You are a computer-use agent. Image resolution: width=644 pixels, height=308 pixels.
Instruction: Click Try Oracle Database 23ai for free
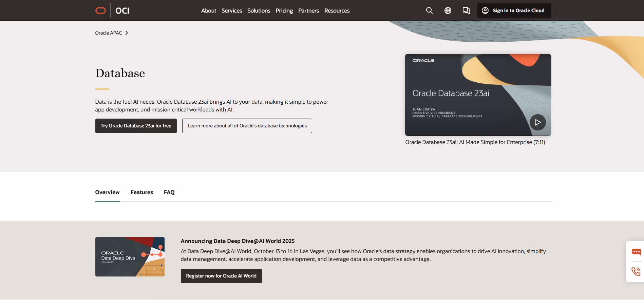136,126
